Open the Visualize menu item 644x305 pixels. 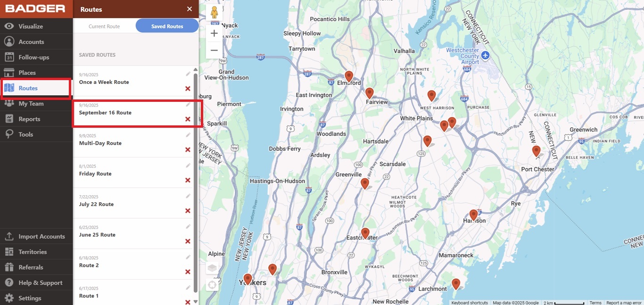(36, 26)
